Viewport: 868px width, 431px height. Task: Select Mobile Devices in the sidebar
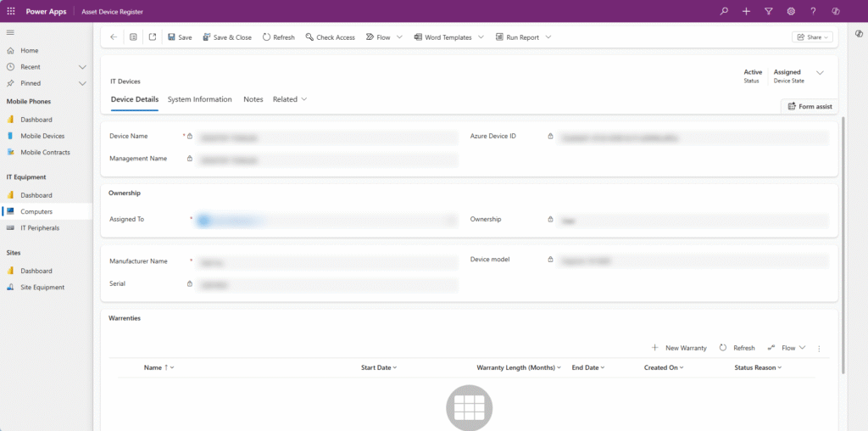42,136
